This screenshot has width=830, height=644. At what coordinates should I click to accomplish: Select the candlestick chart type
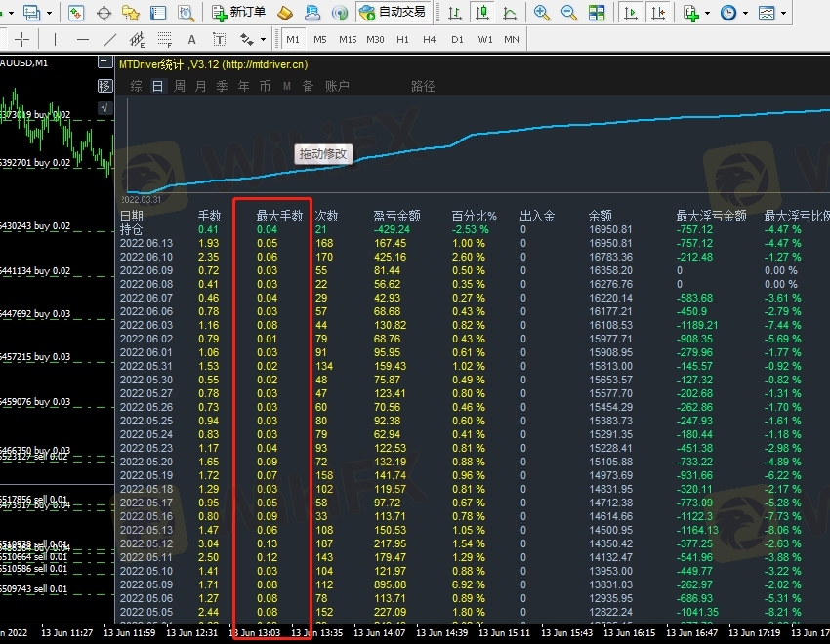point(482,13)
